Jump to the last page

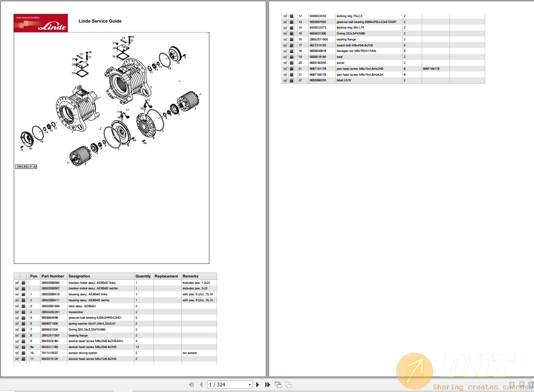coord(267,384)
